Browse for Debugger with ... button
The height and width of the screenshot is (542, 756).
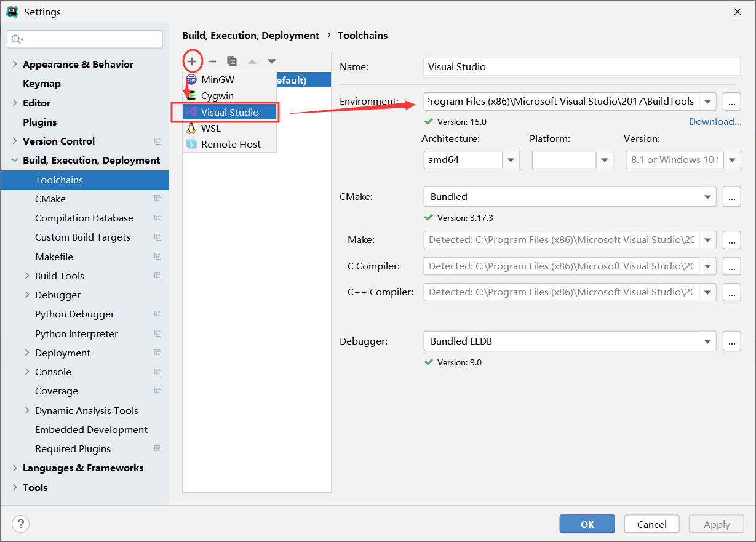[731, 341]
